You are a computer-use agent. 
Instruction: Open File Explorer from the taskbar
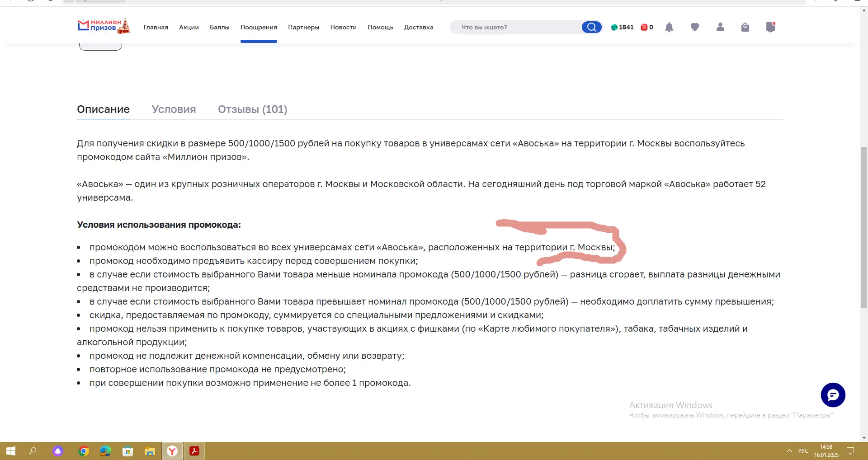(x=150, y=451)
